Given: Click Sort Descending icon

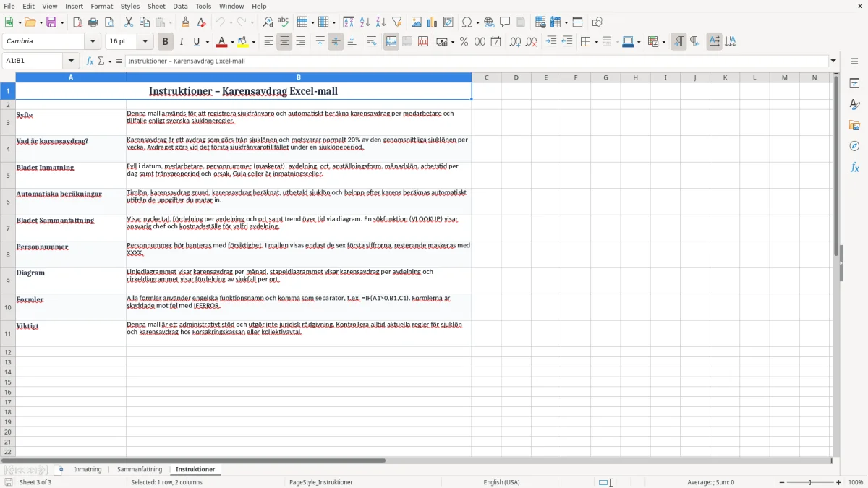Looking at the screenshot, I should click(x=381, y=22).
